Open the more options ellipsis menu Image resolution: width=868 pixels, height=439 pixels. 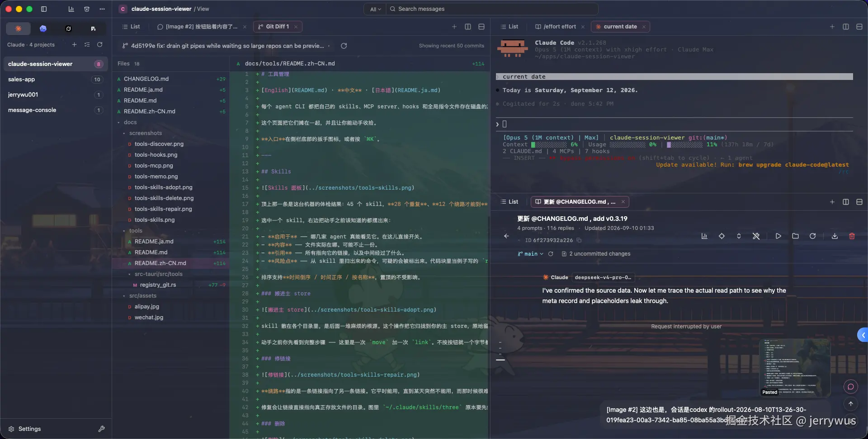pos(102,9)
